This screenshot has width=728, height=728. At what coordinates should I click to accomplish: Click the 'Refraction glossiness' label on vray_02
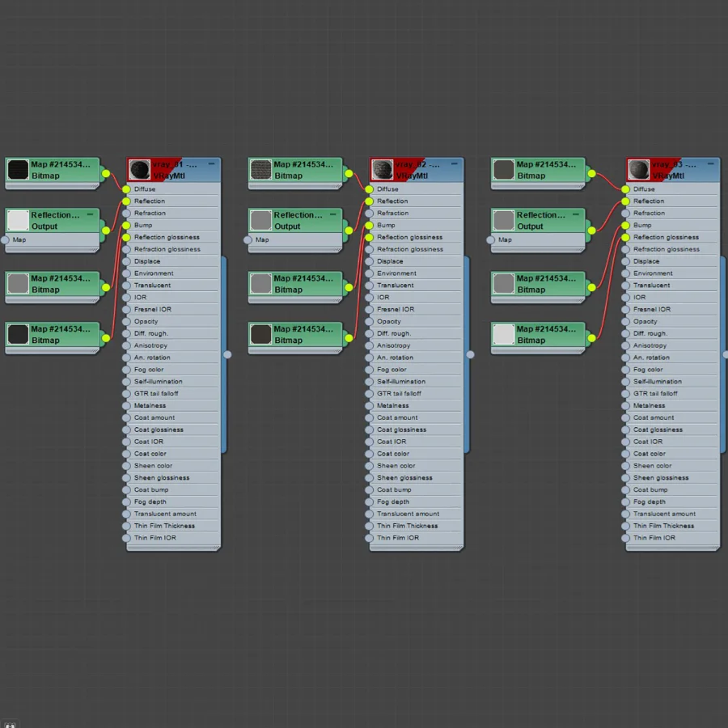[x=410, y=249]
